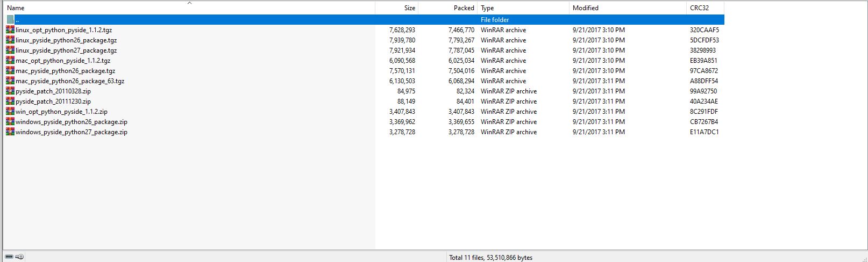The height and width of the screenshot is (262, 868).
Task: Click the parent folder icon in the '..' row
Action: tap(10, 20)
